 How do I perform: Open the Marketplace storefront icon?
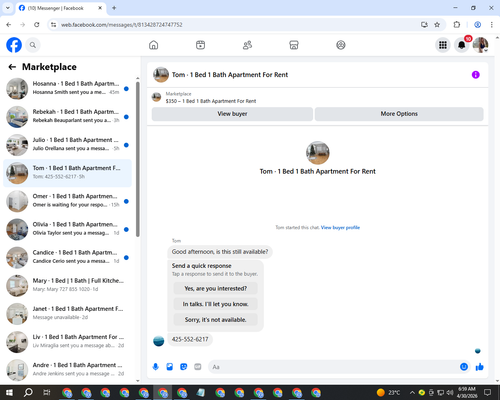coord(294,45)
